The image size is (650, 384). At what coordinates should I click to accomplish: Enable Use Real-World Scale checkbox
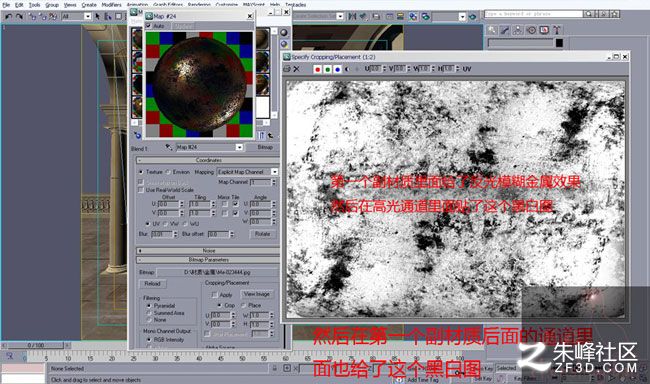141,190
